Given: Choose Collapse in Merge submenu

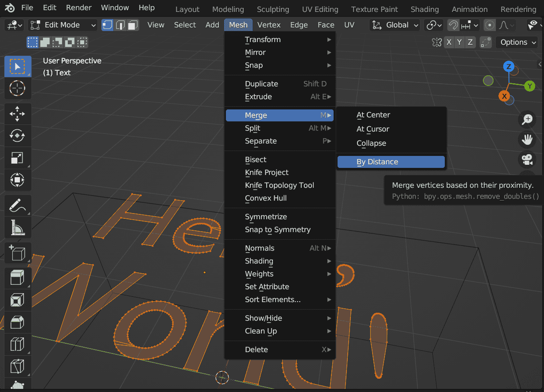Looking at the screenshot, I should (391, 144).
